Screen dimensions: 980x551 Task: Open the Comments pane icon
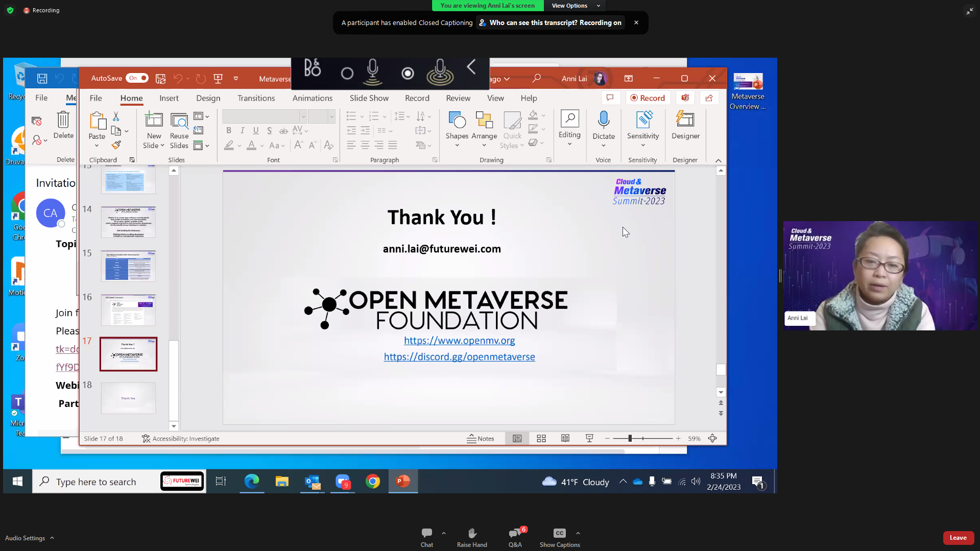click(610, 98)
